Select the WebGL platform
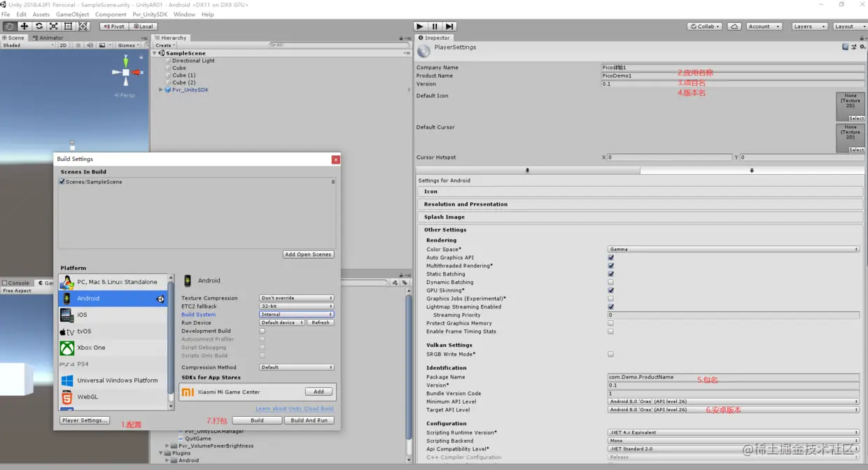Screen dimensions: 868x470 (x=113, y=397)
